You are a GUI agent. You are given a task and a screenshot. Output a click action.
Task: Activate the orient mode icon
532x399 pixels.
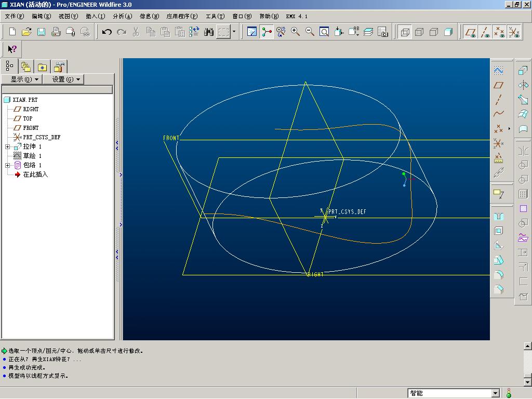281,32
